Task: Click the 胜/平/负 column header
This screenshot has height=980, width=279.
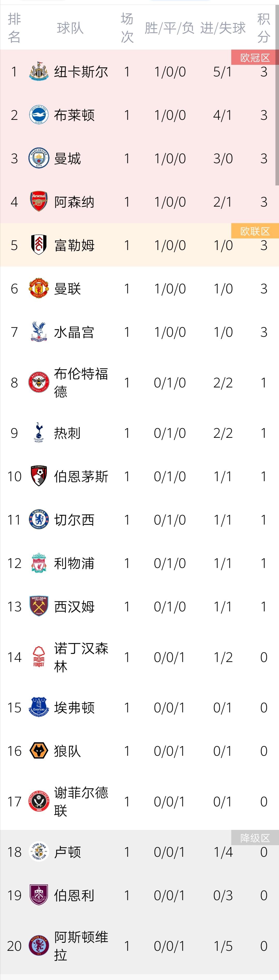Action: pos(169,28)
